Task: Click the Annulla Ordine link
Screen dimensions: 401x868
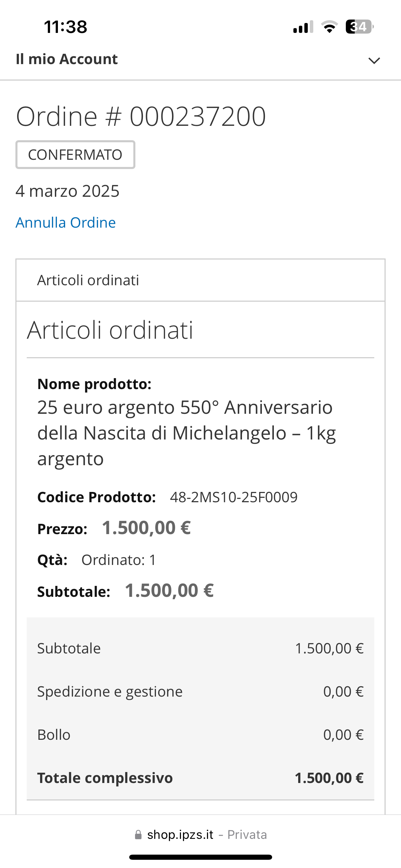Action: pyautogui.click(x=66, y=222)
